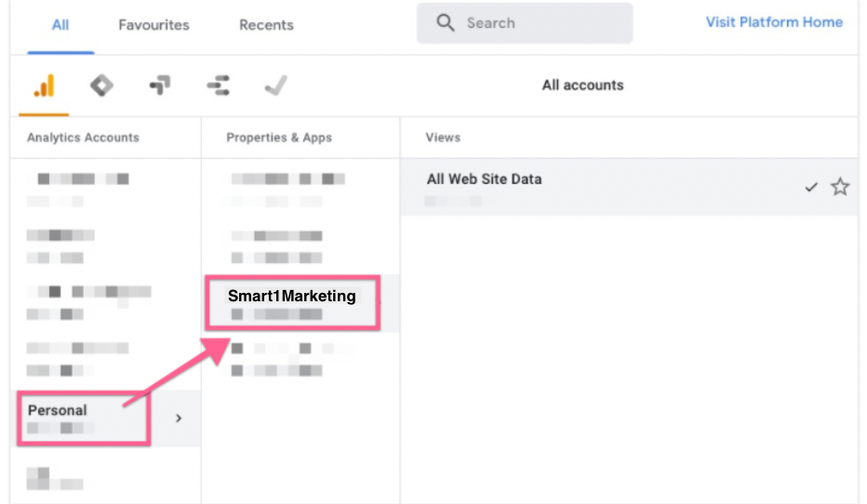867x504 pixels.
Task: Select the account listed below Personal
Action: [x=56, y=477]
